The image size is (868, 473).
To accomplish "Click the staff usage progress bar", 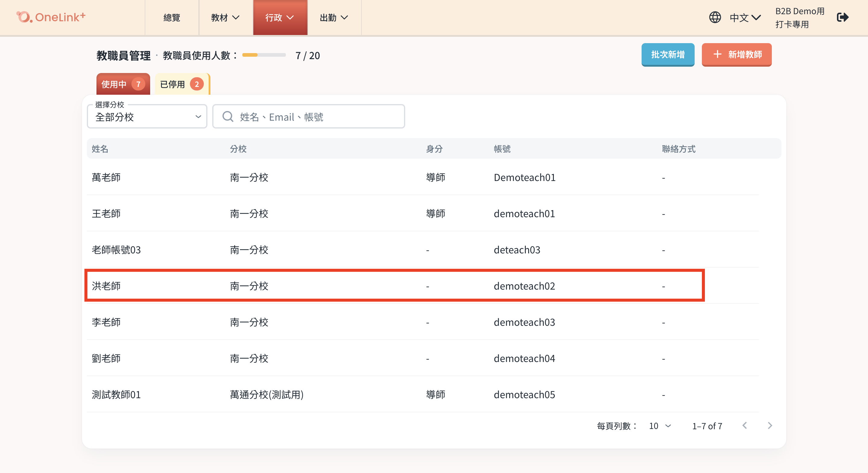I will pos(264,55).
